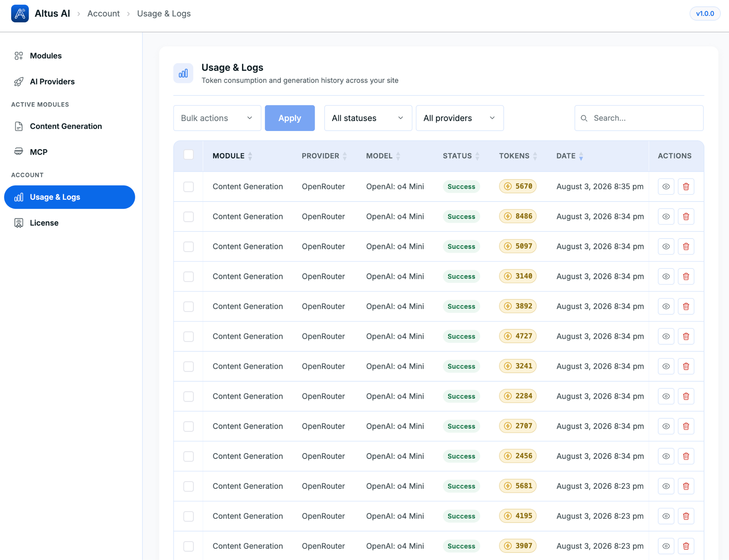Delete the log entry with 2707 tokens
The height and width of the screenshot is (560, 729).
(686, 426)
